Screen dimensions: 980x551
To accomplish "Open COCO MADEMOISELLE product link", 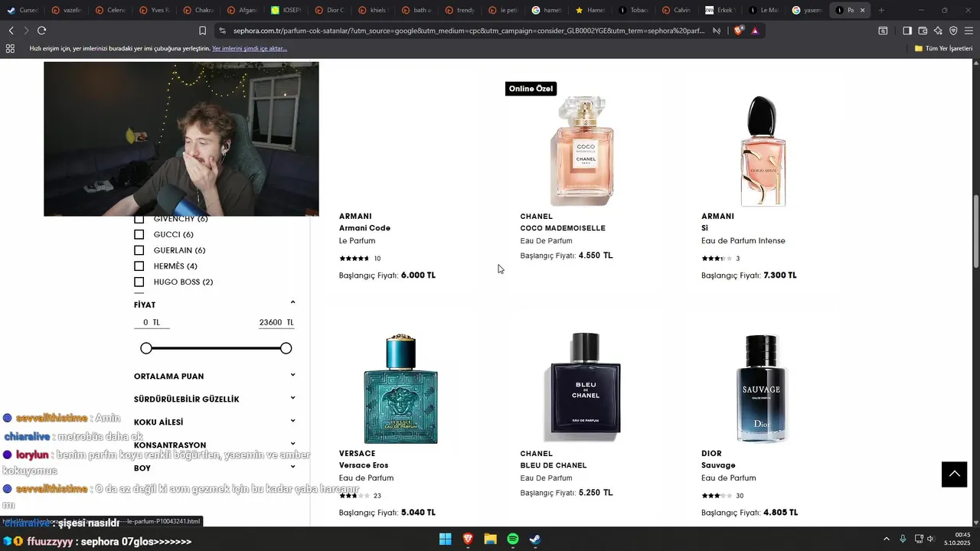I will point(563,228).
